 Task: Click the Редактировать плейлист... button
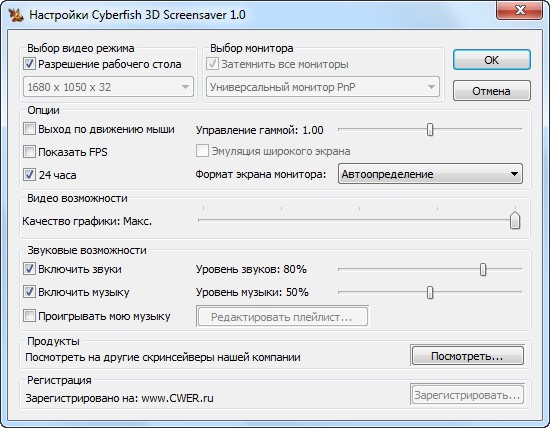click(282, 317)
